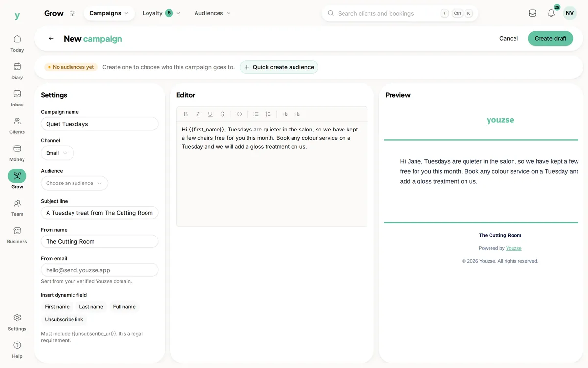Toggle bold formatting in the editor
The image size is (588, 368).
[186, 114]
